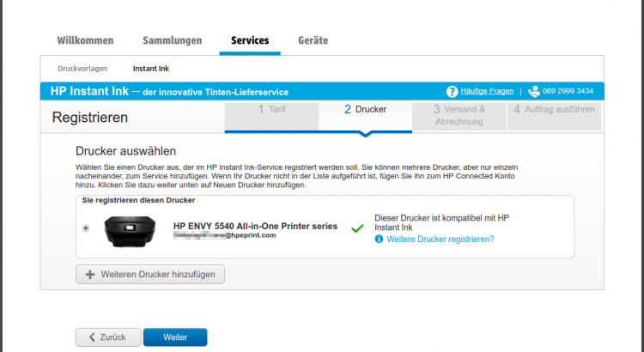Open the Willkommen tab
This screenshot has width=644, height=352.
coord(85,40)
